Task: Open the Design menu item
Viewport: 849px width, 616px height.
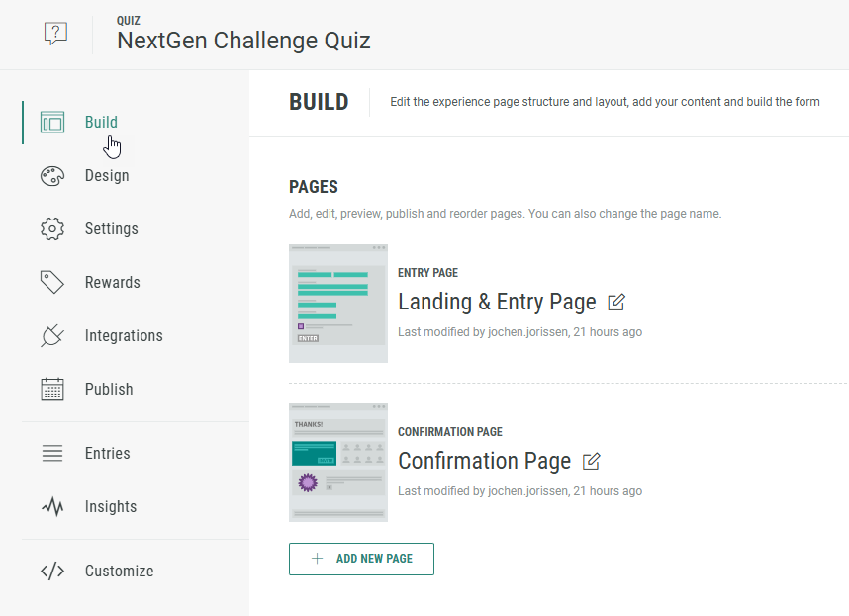Action: (x=107, y=176)
